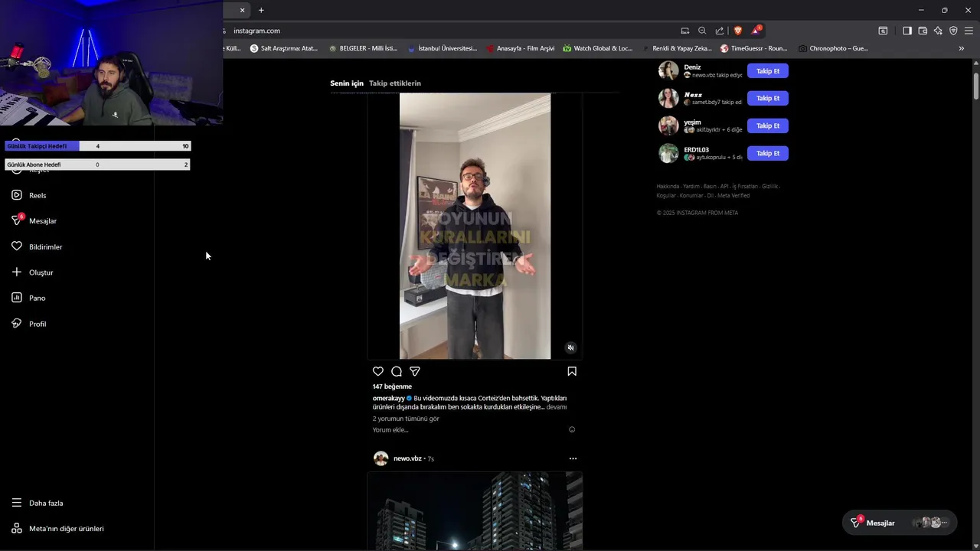Close the current browser tab
Screen dimensions: 980x551
[242, 10]
